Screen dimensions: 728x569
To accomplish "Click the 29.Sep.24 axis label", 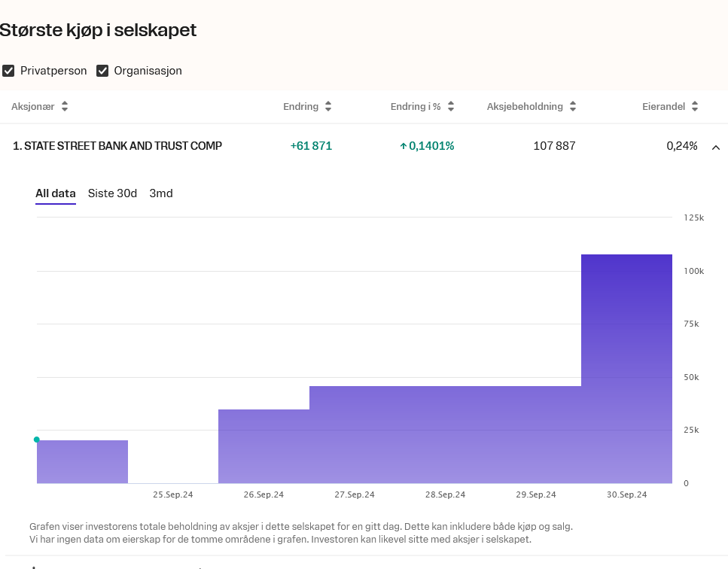I will [536, 494].
